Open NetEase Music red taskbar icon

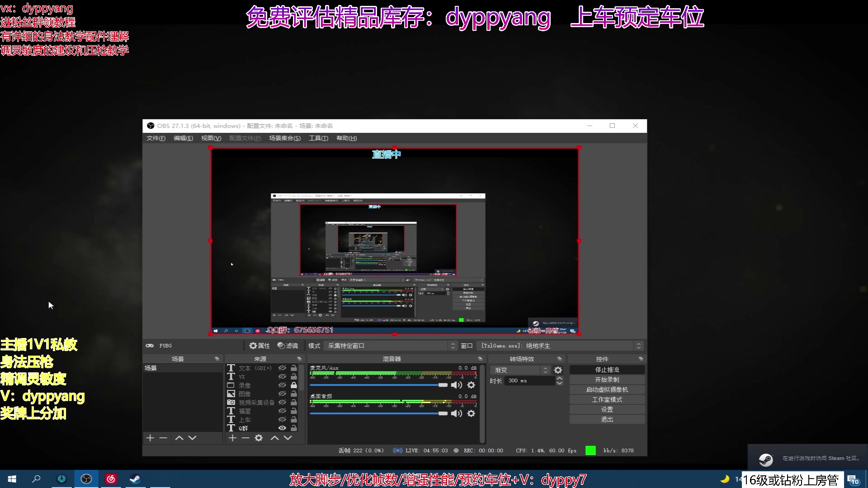(x=111, y=479)
